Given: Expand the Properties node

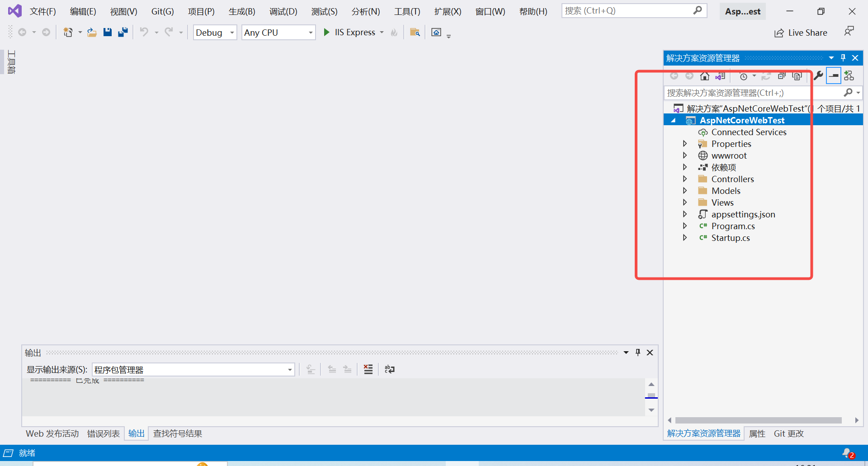Looking at the screenshot, I should (x=685, y=144).
